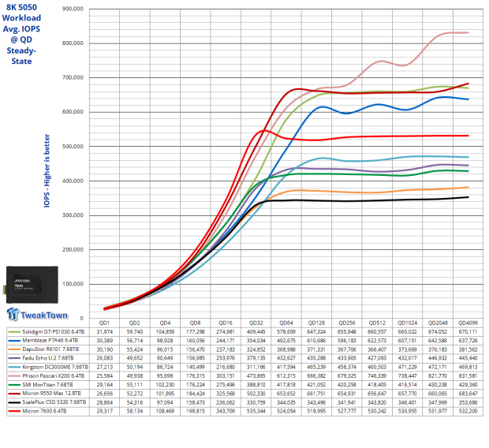Viewport: 489px width, 448px height.
Task: Click Micron 7600 value 29,317 at QD1
Action: [104, 411]
